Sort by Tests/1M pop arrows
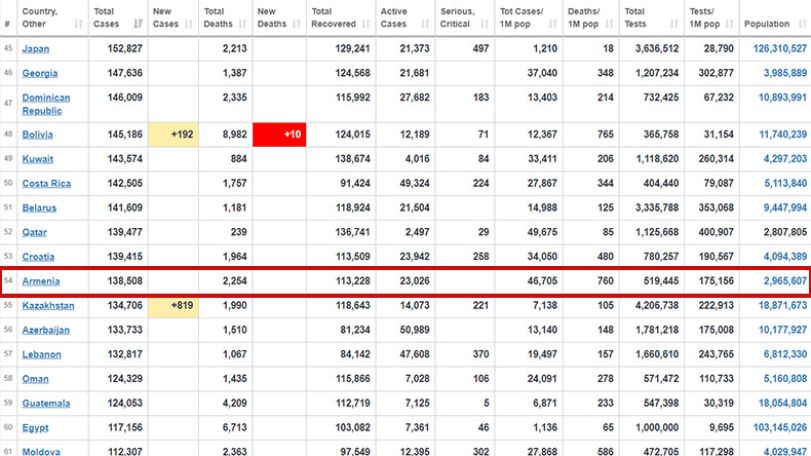The width and height of the screenshot is (811, 456). 730,24
